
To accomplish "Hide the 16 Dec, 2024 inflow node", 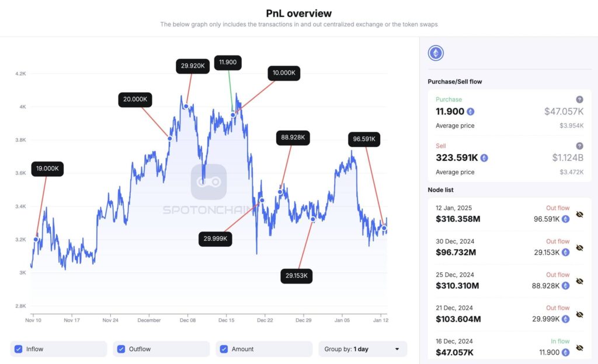I will tap(579, 348).
